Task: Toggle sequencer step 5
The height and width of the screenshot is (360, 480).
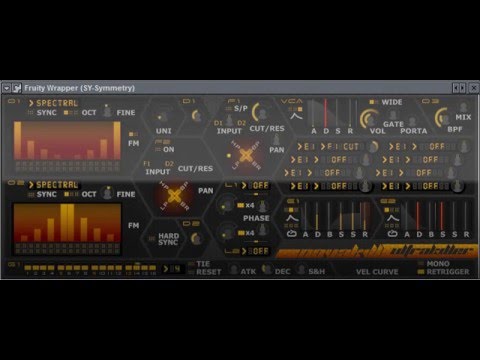Action: [61, 268]
